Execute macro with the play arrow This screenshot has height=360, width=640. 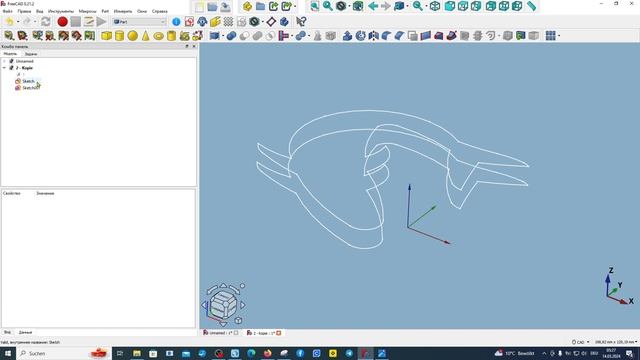[x=102, y=22]
